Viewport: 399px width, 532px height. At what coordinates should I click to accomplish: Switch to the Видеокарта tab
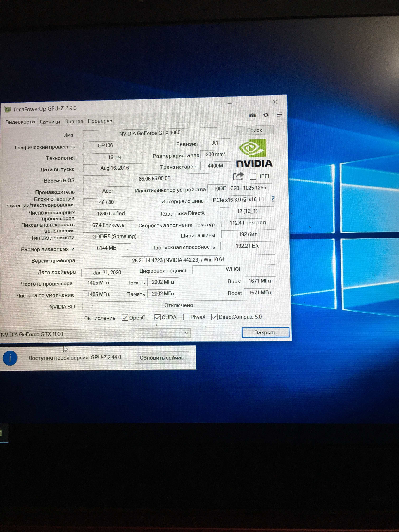pos(20,122)
